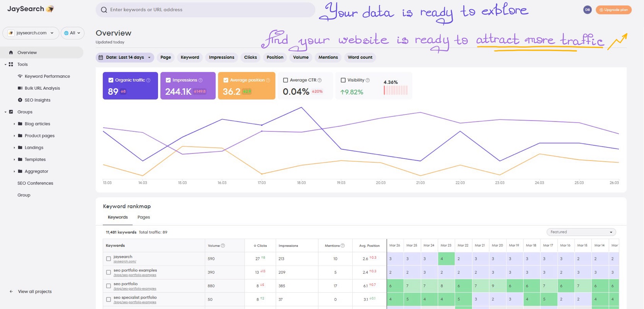Switch to the Pages tab
The image size is (644, 309).
(144, 217)
